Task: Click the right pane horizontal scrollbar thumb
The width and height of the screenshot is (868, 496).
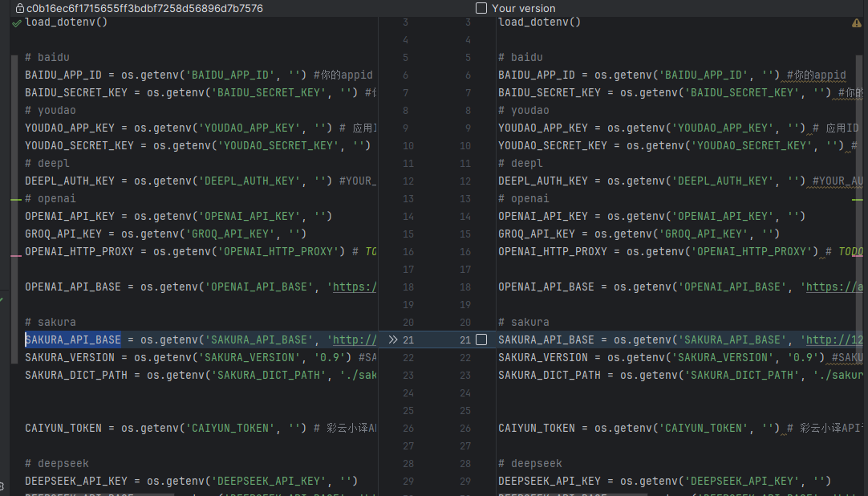Action: tap(573, 494)
